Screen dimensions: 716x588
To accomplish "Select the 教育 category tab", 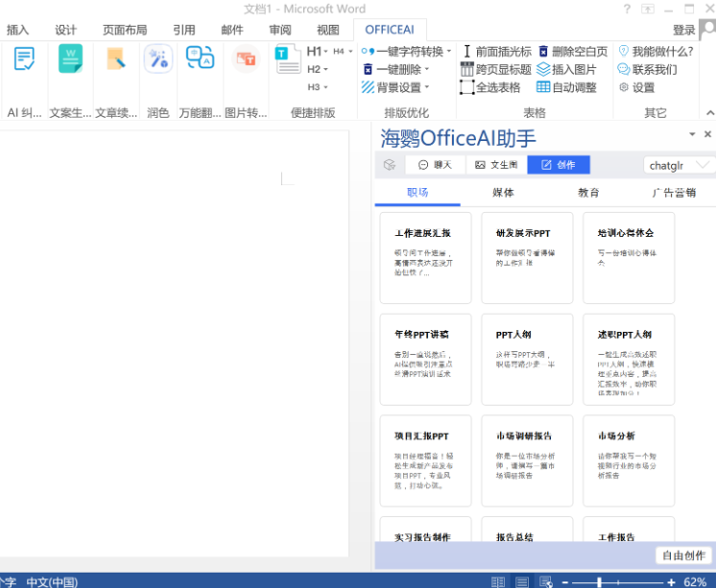I will [x=588, y=193].
